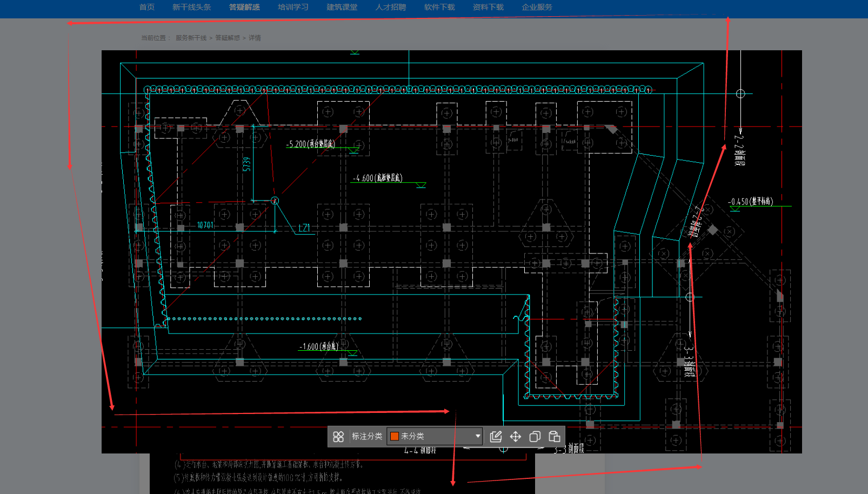Viewport: 868px width, 494px height.
Task: Click the -5.200(承台垫层底) elevation label
Action: [310, 144]
